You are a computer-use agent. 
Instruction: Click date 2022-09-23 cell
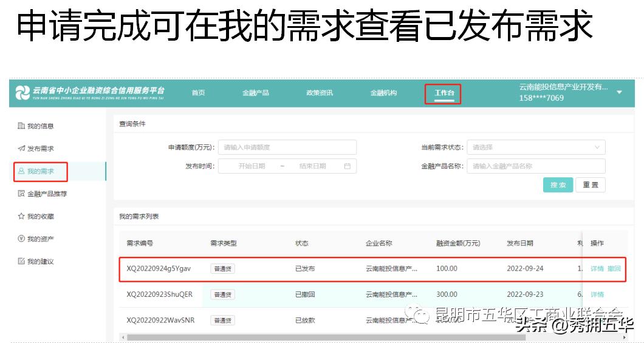(525, 294)
